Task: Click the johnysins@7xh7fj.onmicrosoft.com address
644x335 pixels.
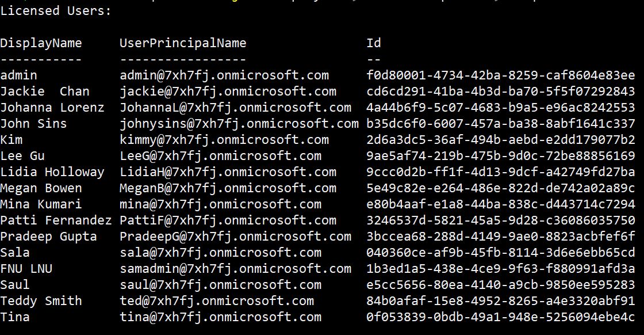Action: (239, 124)
